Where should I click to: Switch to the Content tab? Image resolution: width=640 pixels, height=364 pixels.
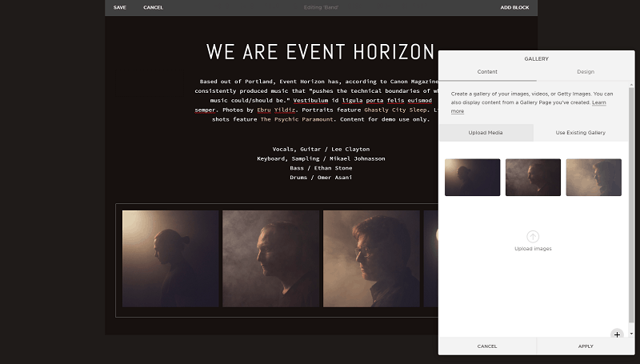(x=487, y=72)
